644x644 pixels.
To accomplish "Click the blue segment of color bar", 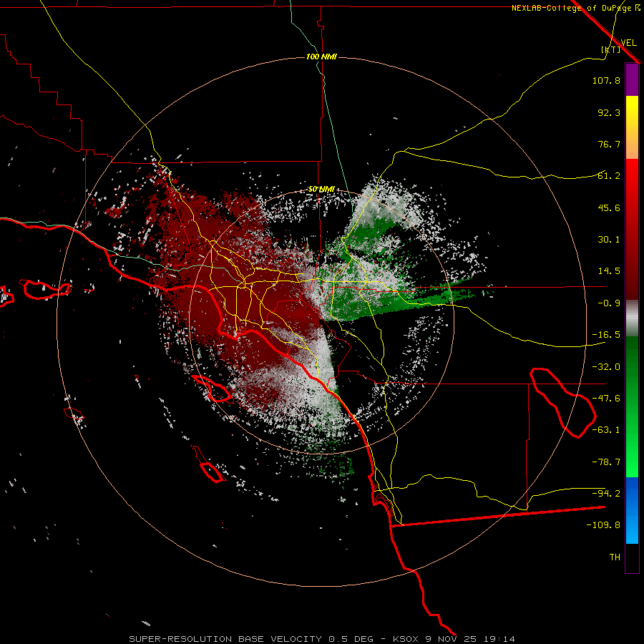I will click(632, 510).
